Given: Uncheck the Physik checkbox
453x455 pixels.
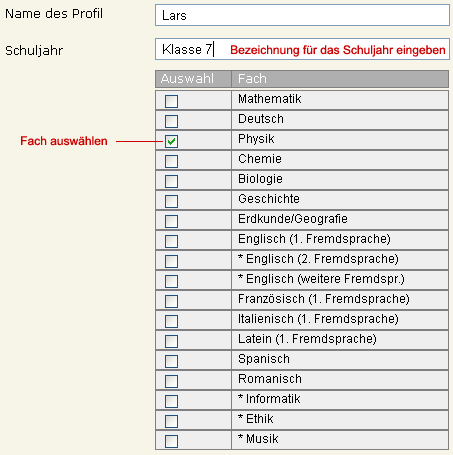Looking at the screenshot, I should click(171, 141).
